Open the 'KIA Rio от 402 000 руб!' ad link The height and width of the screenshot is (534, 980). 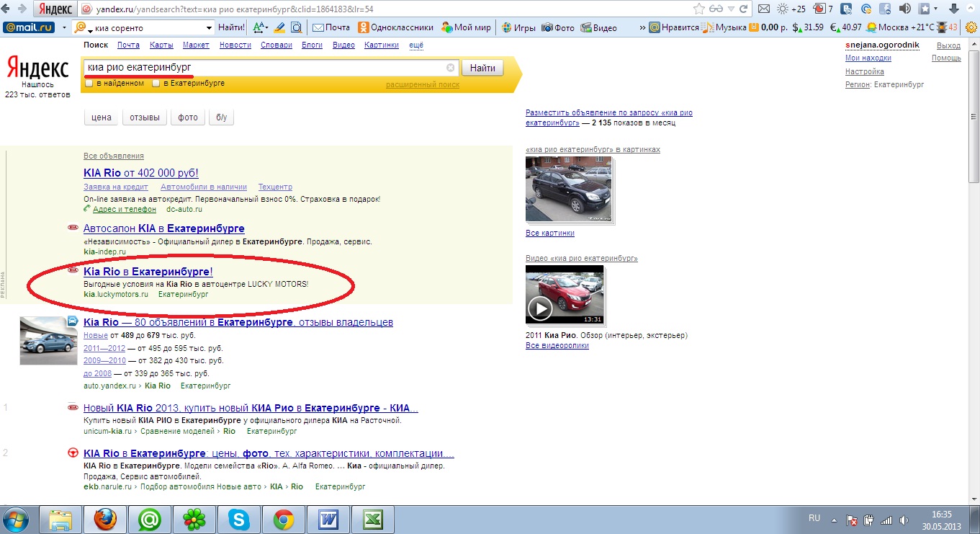click(141, 173)
